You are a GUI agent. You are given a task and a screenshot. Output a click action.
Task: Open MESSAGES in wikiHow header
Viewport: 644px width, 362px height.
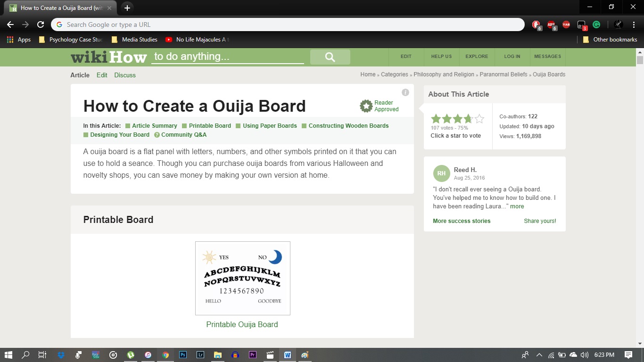tap(547, 57)
